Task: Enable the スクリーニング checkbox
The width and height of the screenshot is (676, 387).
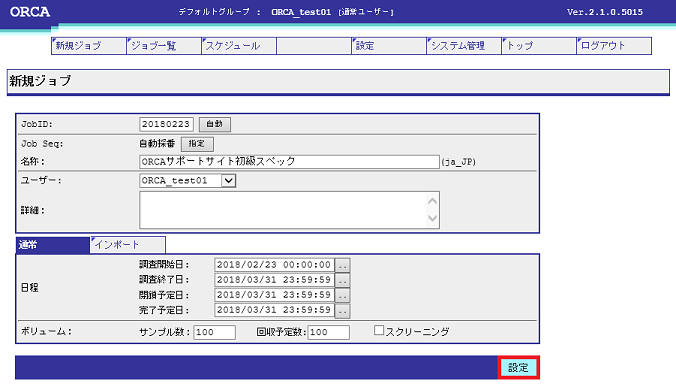Action: 379,331
